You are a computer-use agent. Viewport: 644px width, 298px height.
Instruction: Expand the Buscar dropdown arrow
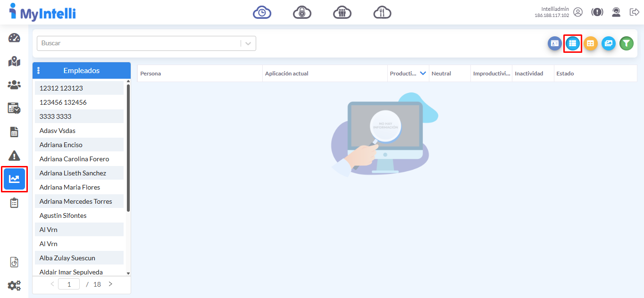(248, 43)
